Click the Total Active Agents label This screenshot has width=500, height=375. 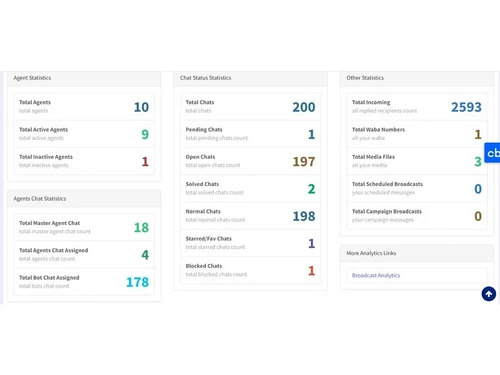click(x=43, y=130)
